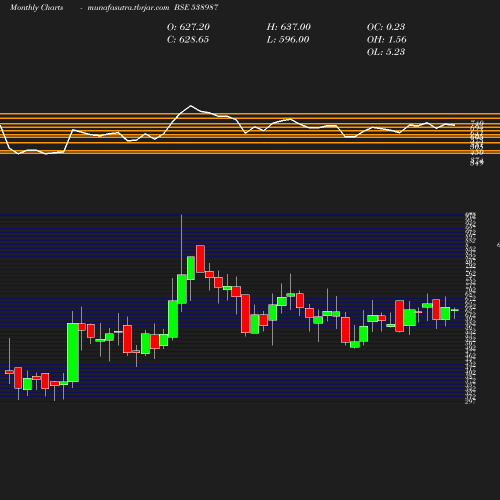Click the "OH: 1.56" reading
This screenshot has height=500, width=500.
click(387, 40)
